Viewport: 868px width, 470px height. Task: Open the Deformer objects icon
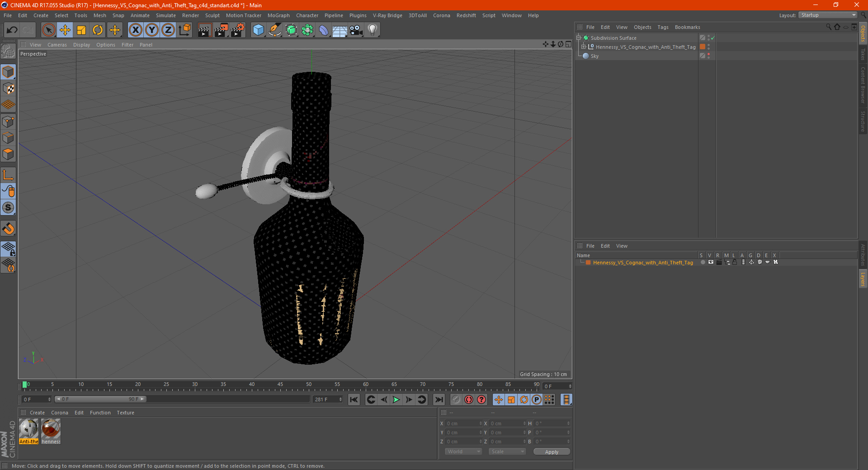[324, 30]
